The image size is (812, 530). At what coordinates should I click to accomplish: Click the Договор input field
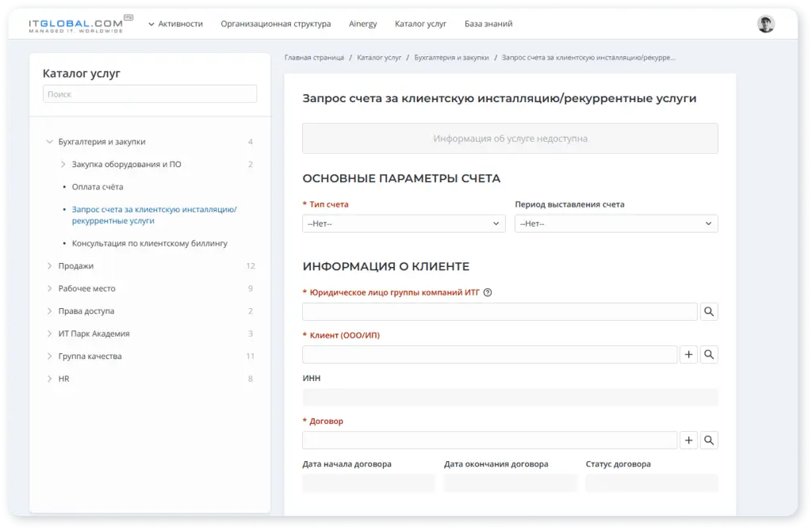490,440
